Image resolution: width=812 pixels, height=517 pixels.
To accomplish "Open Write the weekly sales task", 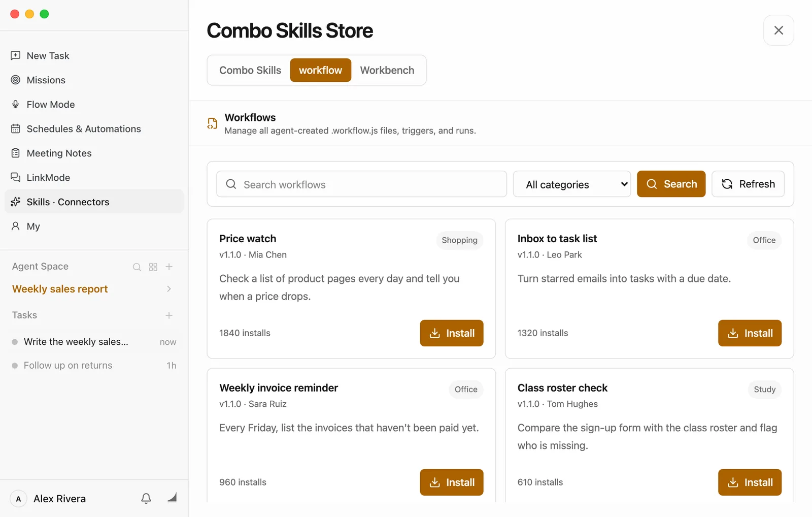I will pyautogui.click(x=94, y=342).
